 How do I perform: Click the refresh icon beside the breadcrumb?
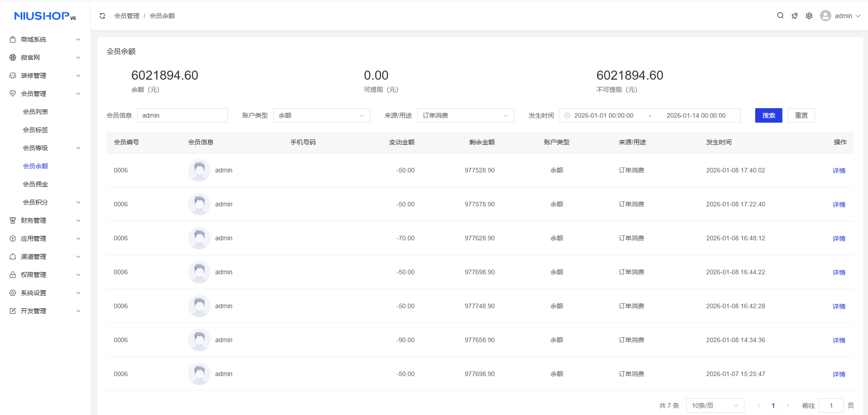click(102, 16)
